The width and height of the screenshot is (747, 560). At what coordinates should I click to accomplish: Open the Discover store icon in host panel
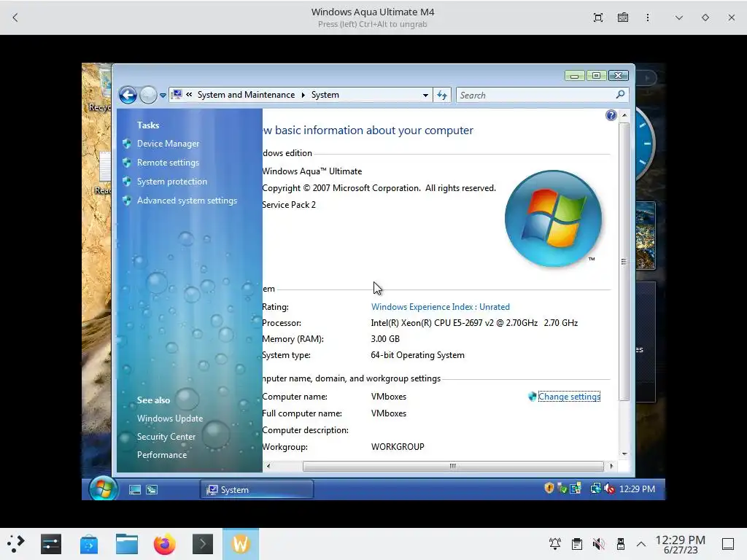click(x=89, y=544)
